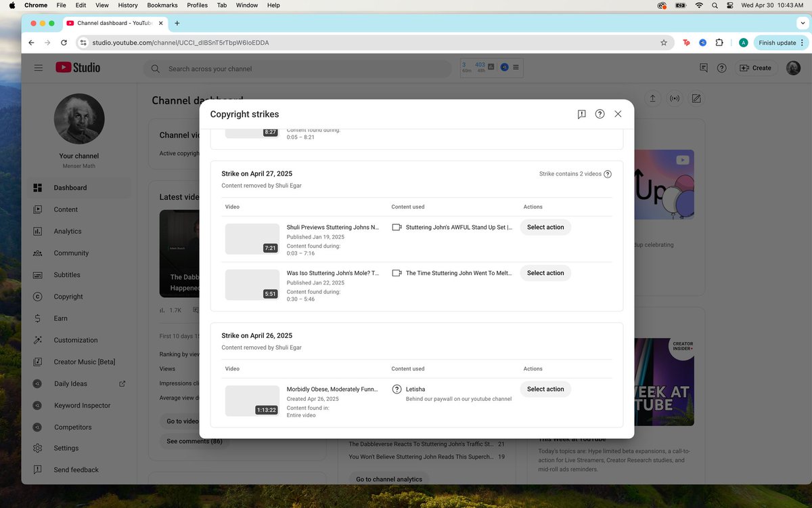Close the Copyright strikes dialog
This screenshot has width=812, height=508.
618,114
